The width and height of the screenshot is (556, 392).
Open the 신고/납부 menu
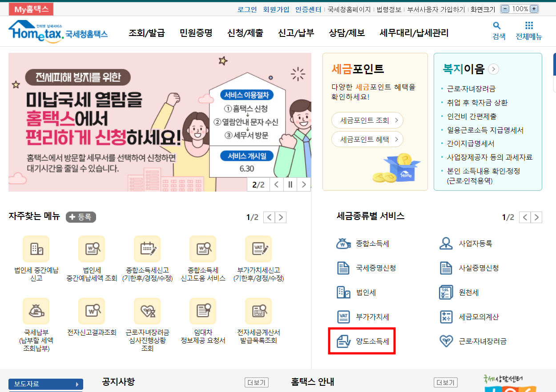pos(296,32)
